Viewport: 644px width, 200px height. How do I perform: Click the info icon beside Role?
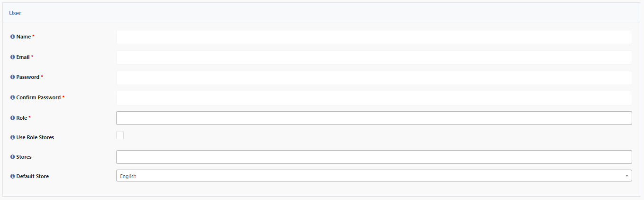[13, 118]
